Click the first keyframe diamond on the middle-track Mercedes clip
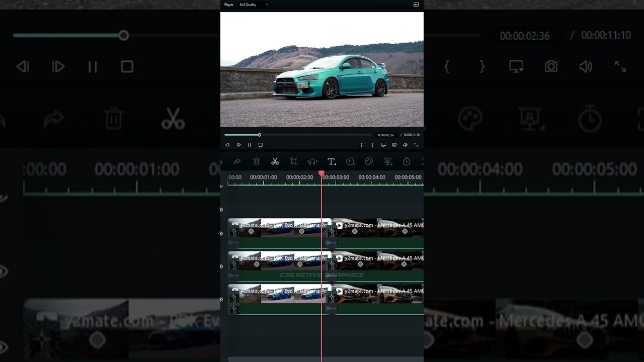The image size is (644, 362). click(360, 264)
